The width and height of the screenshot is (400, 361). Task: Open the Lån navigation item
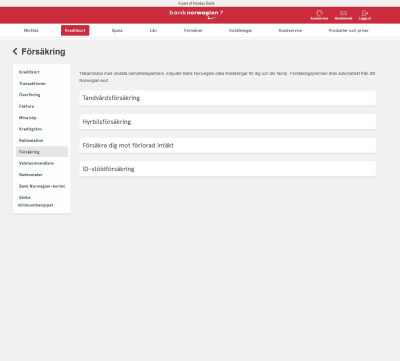(153, 30)
